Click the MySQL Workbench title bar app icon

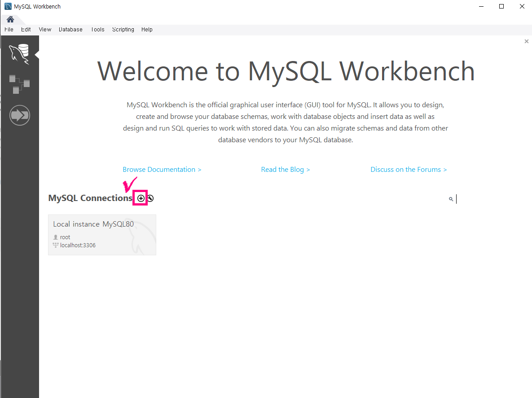(x=8, y=6)
